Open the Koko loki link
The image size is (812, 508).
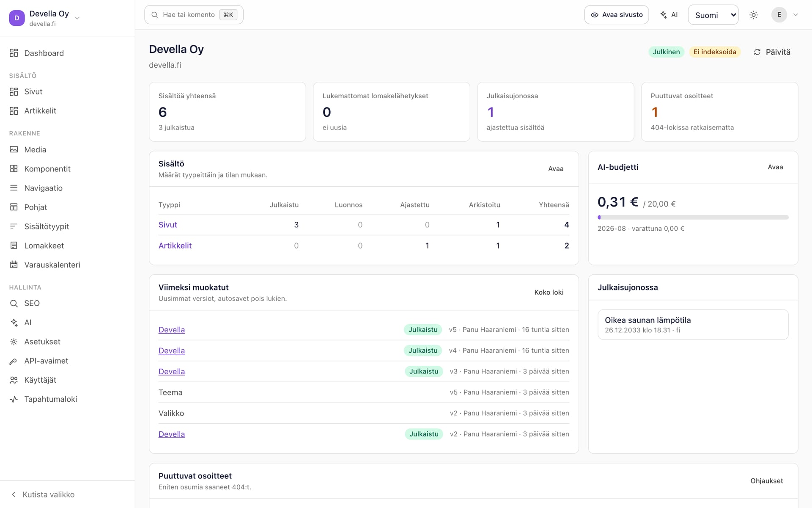(549, 293)
